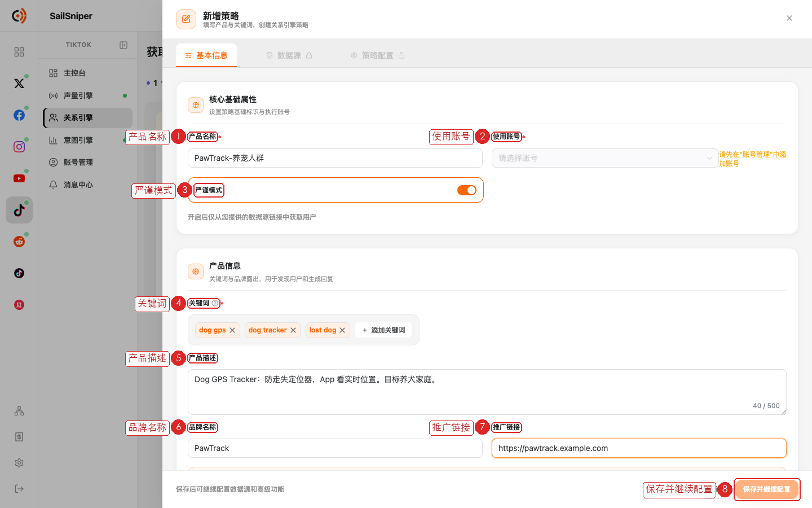Open the YouTube platform icon
The height and width of the screenshot is (508, 812).
19,178
